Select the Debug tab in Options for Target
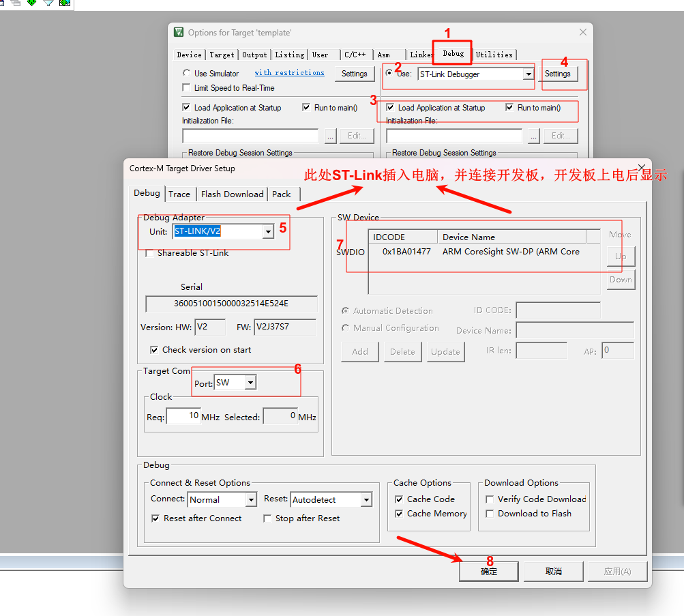This screenshot has height=616, width=684. click(x=453, y=53)
